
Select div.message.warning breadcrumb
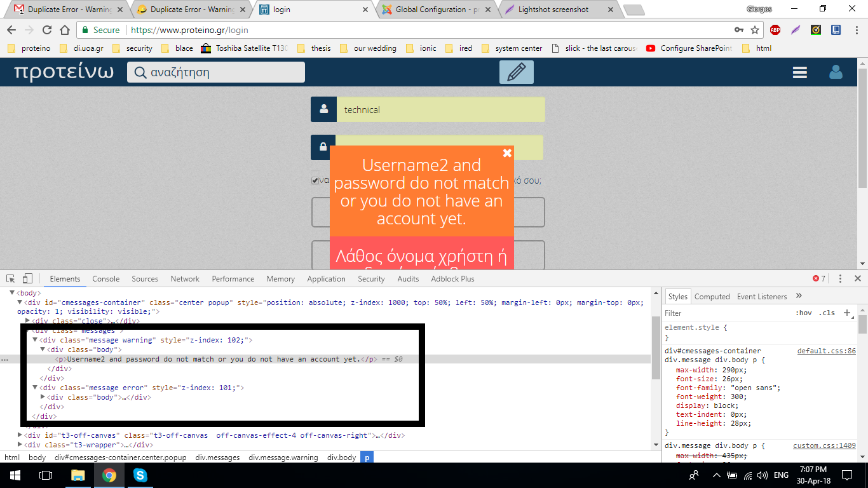283,457
